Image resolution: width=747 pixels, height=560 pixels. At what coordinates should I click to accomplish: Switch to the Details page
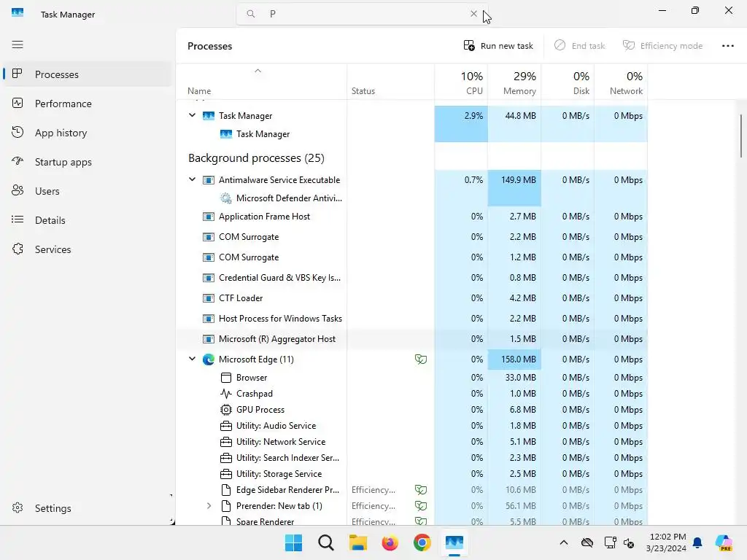(88, 220)
